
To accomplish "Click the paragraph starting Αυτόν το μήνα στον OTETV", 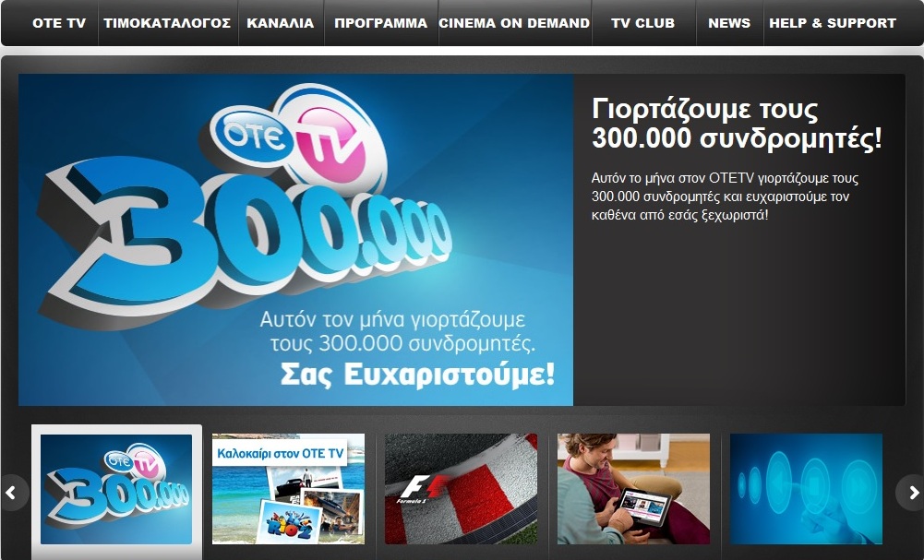I will point(725,197).
